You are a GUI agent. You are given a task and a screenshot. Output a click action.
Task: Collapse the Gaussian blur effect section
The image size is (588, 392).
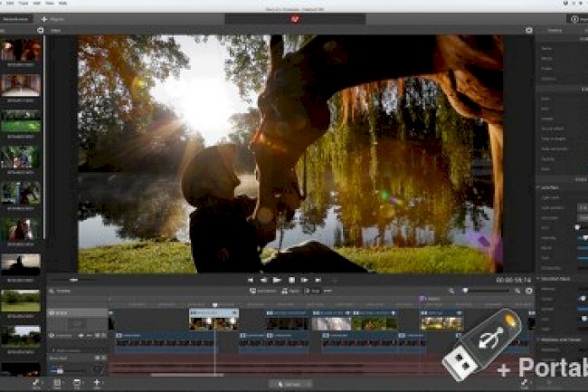click(x=539, y=279)
